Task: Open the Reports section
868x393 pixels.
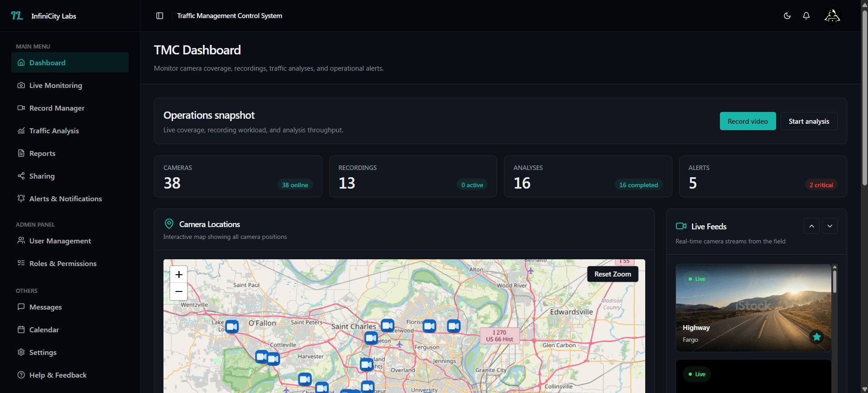Action: click(x=70, y=153)
